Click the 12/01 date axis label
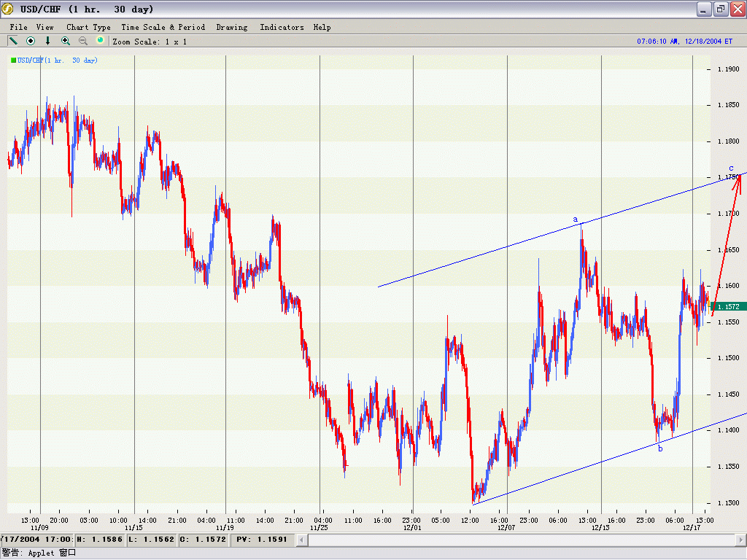747x560 pixels. tap(413, 528)
